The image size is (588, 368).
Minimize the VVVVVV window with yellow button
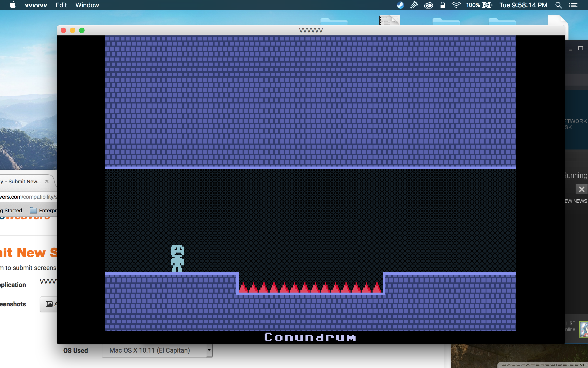(x=73, y=30)
